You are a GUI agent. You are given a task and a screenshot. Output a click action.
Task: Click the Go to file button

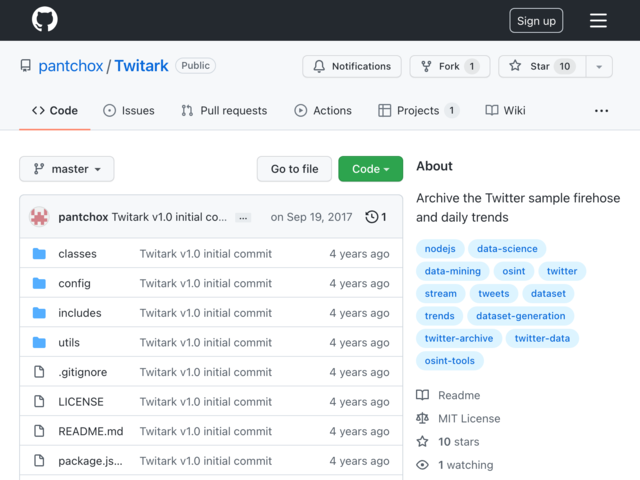coord(294,169)
